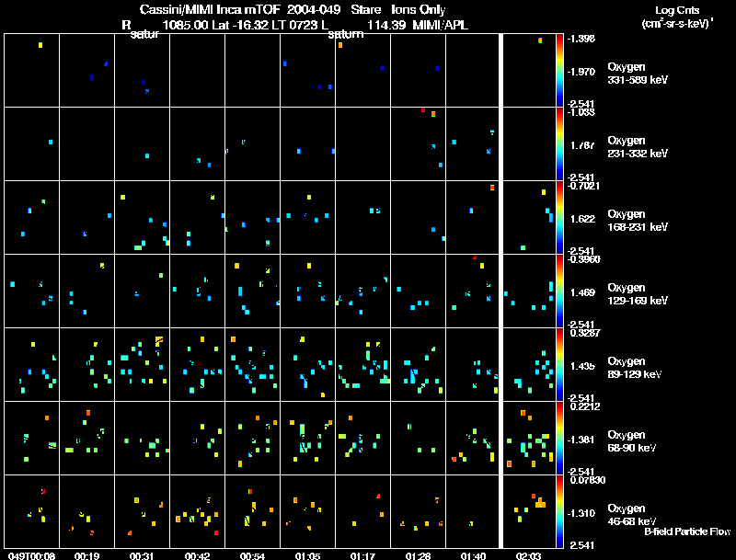Select the 'Oxygen 331-589 keV' row label
The image size is (736, 560).
pos(638,74)
